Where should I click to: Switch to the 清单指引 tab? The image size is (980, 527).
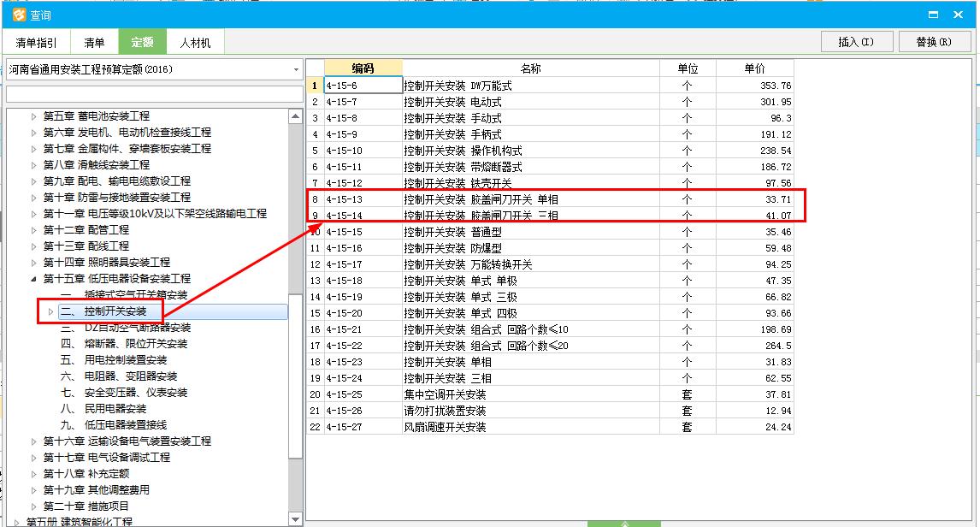point(36,43)
